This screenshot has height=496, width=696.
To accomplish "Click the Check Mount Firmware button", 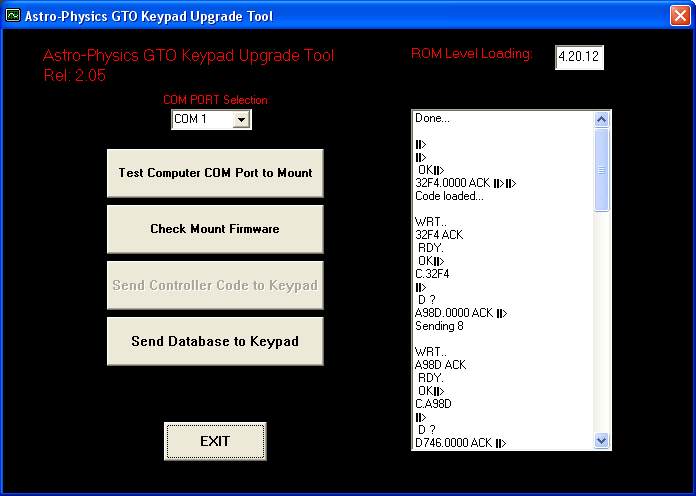I will [215, 229].
